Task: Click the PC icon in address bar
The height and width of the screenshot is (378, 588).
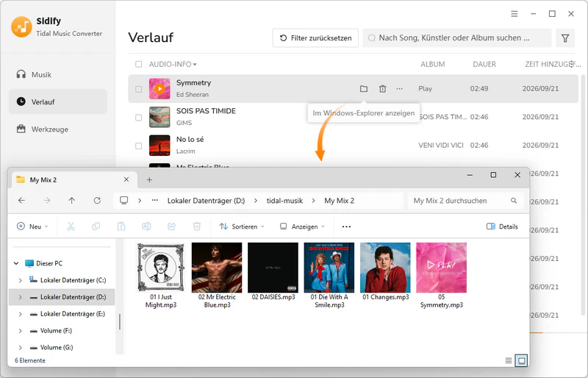Action: (123, 201)
